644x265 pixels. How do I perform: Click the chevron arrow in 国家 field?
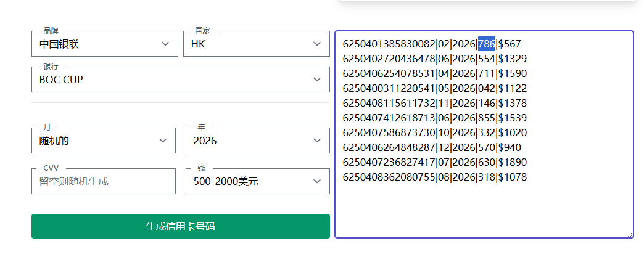pyautogui.click(x=316, y=44)
